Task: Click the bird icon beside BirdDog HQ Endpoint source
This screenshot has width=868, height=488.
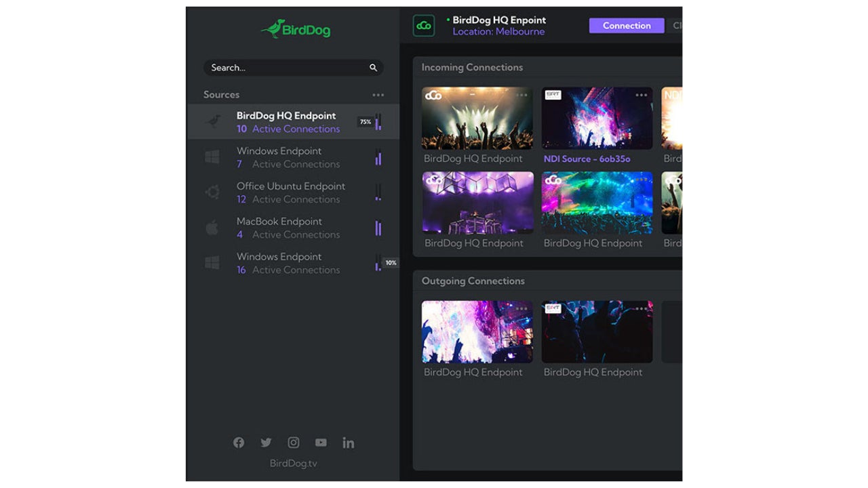Action: tap(213, 122)
